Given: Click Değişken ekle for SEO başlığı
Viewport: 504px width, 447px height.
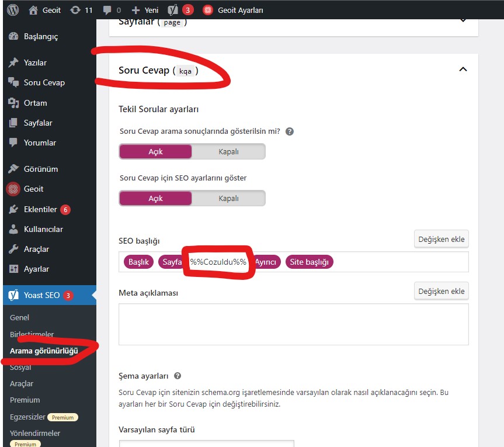Looking at the screenshot, I should click(441, 239).
